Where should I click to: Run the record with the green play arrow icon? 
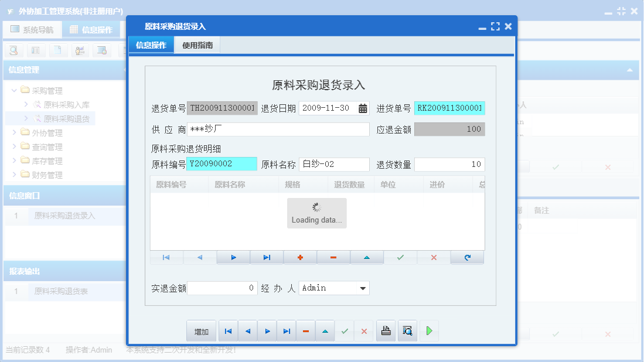click(x=429, y=330)
